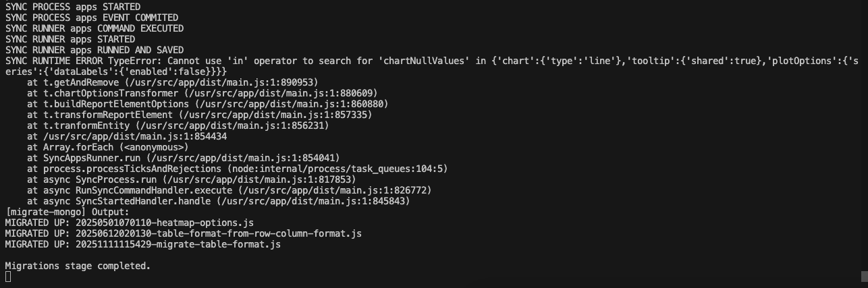Click the 'Array.forEach (<anonymous>)' line

pos(107,147)
